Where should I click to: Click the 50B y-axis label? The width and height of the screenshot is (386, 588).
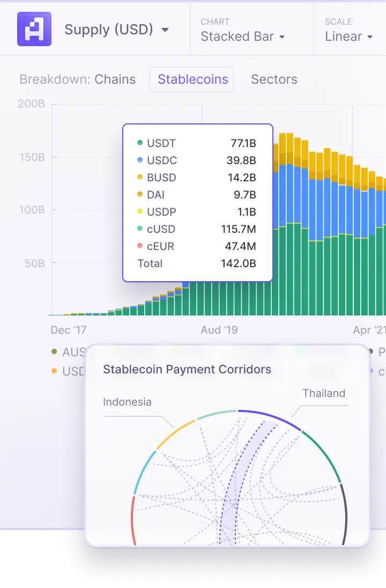click(x=35, y=263)
